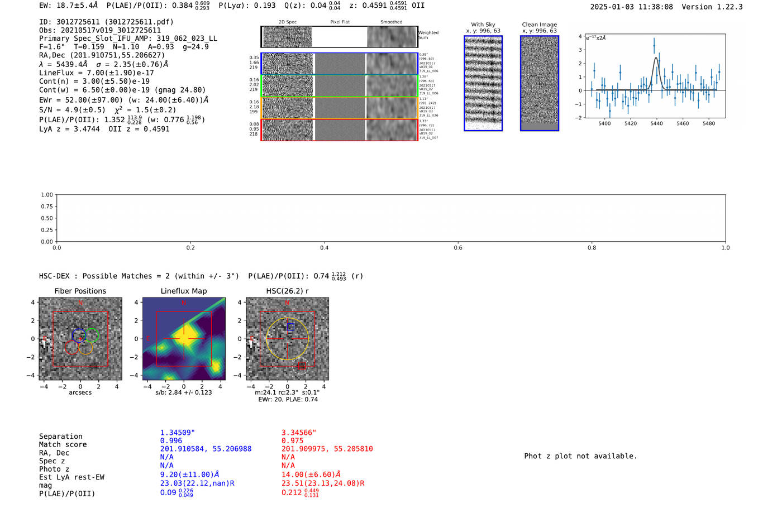Click the empty full-width spectrum plot area
This screenshot has width=782, height=532.
(x=391, y=218)
